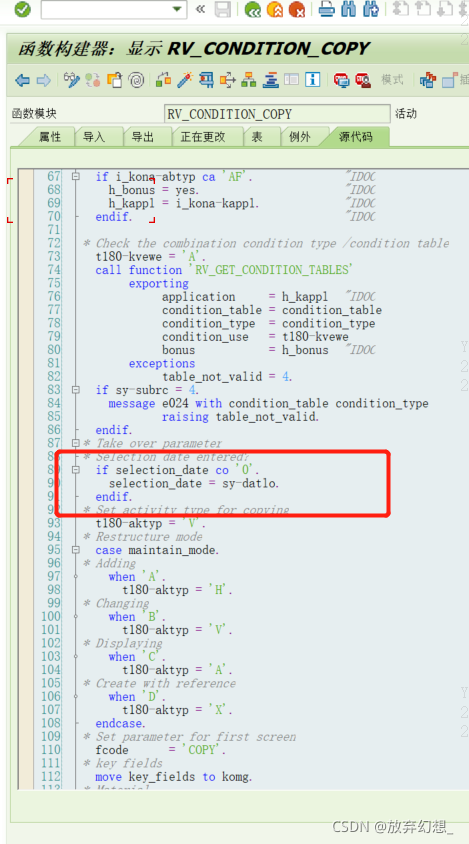The height and width of the screenshot is (844, 469).
Task: Click the 模式 pattern button
Action: pos(392,80)
